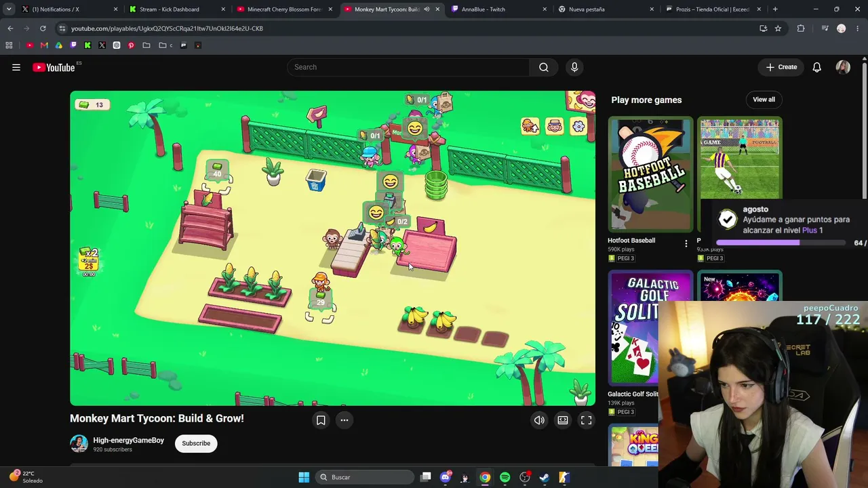Enter fullscreen for Monkey Mart Tycoon
This screenshot has width=868, height=488.
point(587,420)
